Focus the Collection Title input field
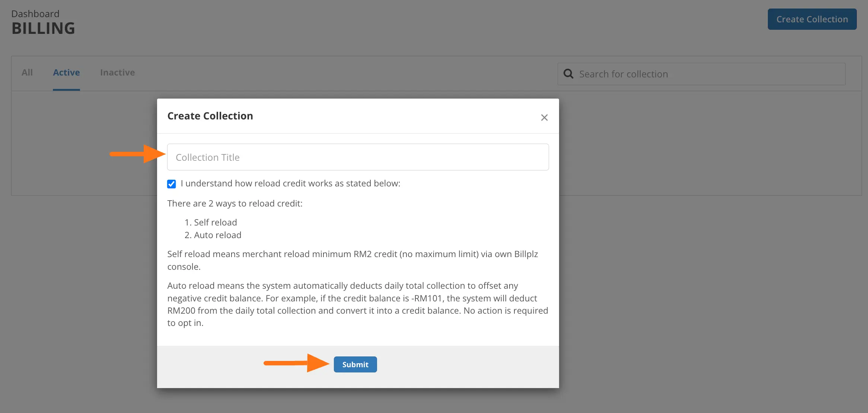The width and height of the screenshot is (868, 413). pos(357,157)
